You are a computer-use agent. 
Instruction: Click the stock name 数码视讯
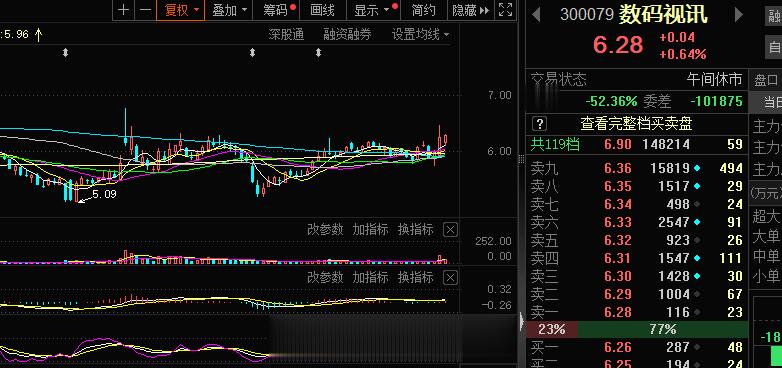(663, 14)
